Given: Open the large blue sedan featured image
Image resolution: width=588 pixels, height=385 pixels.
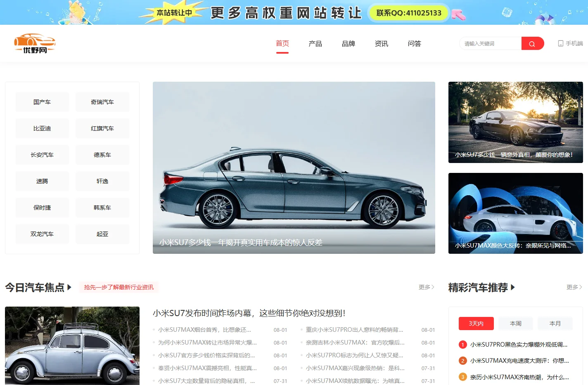Looking at the screenshot, I should coord(294,168).
